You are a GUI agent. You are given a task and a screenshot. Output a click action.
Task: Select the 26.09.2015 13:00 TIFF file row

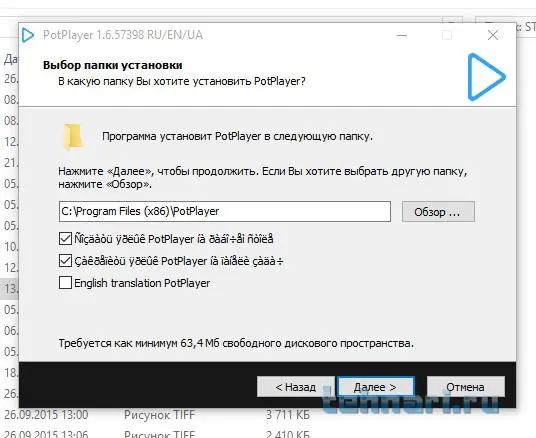[157, 415]
